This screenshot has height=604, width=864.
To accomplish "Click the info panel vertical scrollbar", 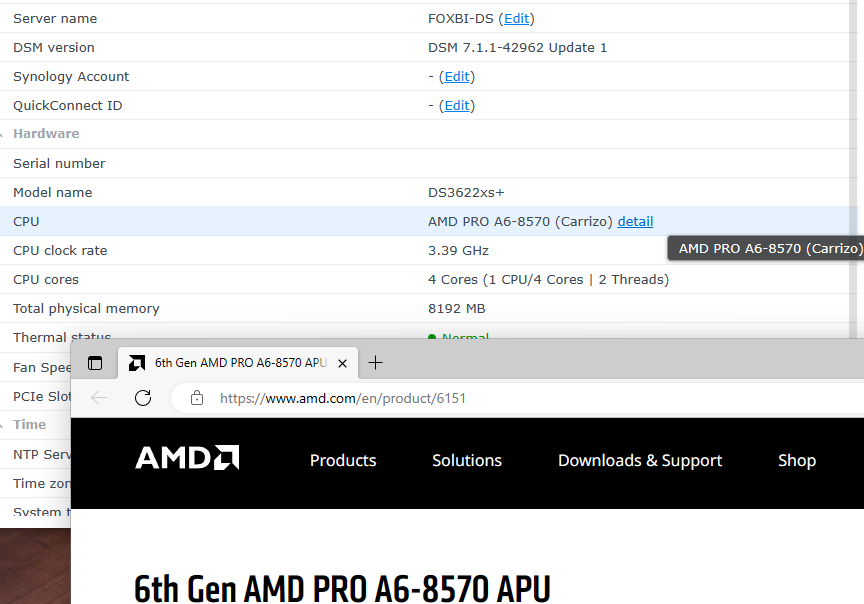I will point(854,165).
